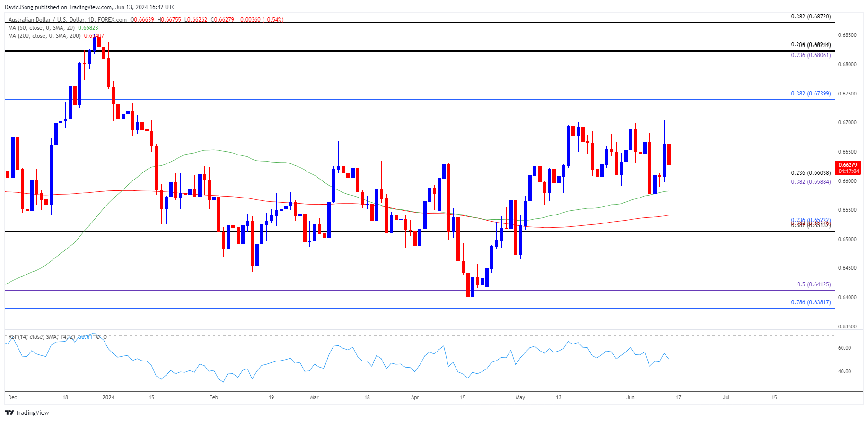The image size is (868, 421).
Task: Click the 17 date label on the time axis
Action: click(678, 398)
